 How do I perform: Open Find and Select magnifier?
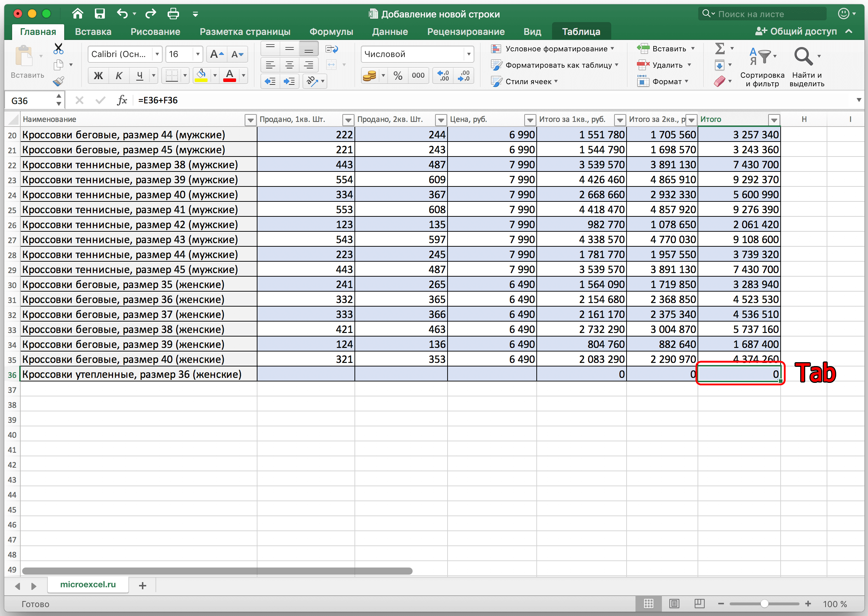pos(803,57)
